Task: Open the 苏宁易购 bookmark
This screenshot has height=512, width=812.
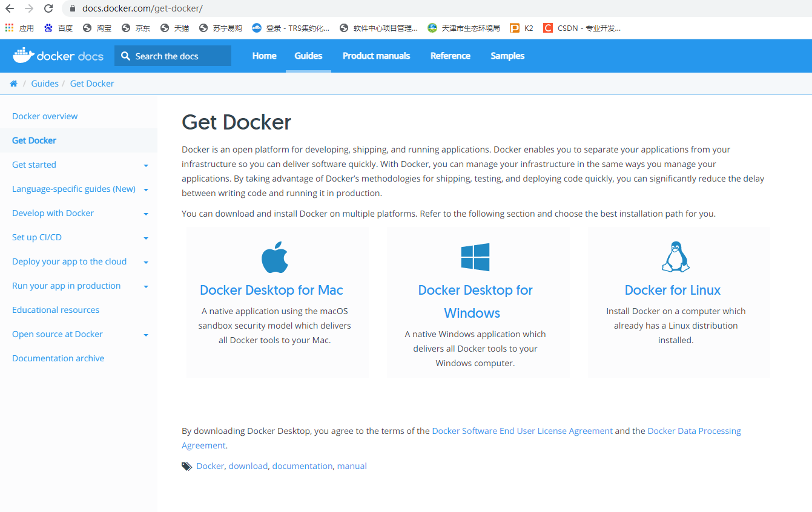Action: (x=220, y=28)
